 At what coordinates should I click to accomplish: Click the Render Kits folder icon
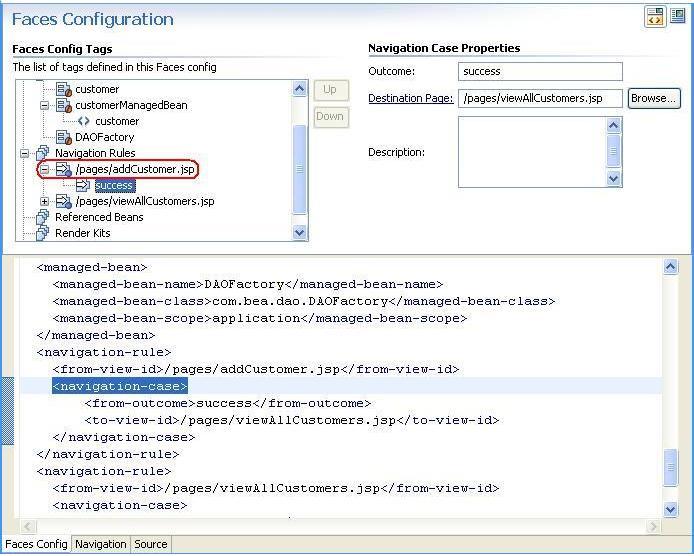42,233
